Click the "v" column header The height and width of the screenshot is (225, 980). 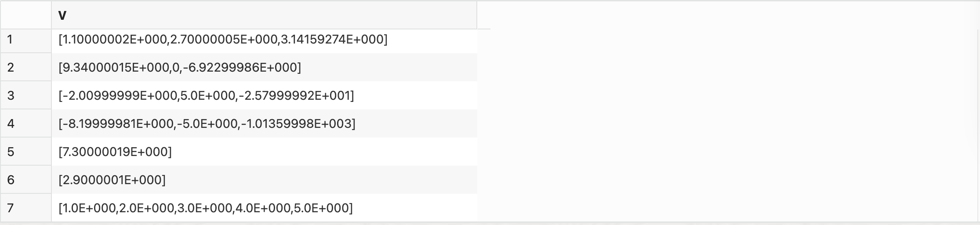click(x=264, y=15)
